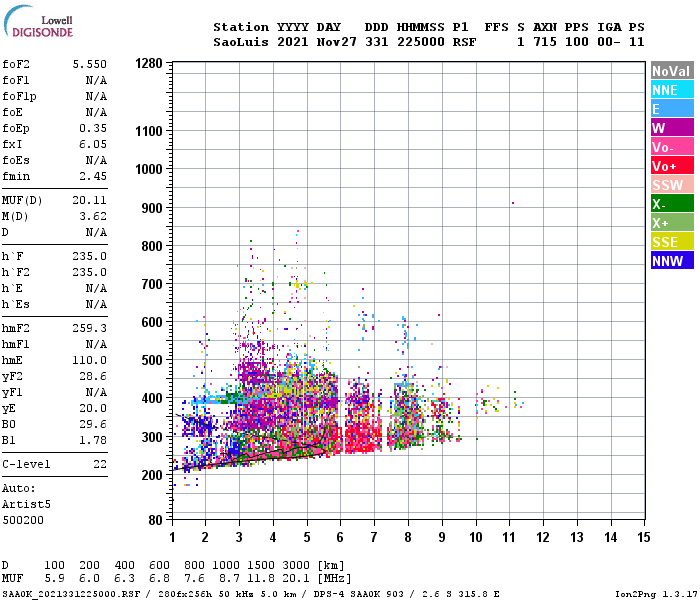
Task: Click the 2.6 S 315.8 E coordinates
Action: (461, 594)
